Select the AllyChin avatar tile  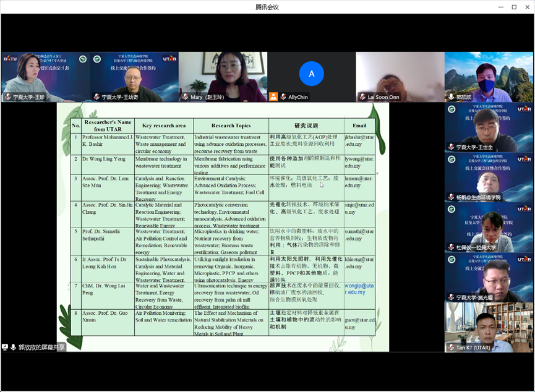[x=311, y=74]
